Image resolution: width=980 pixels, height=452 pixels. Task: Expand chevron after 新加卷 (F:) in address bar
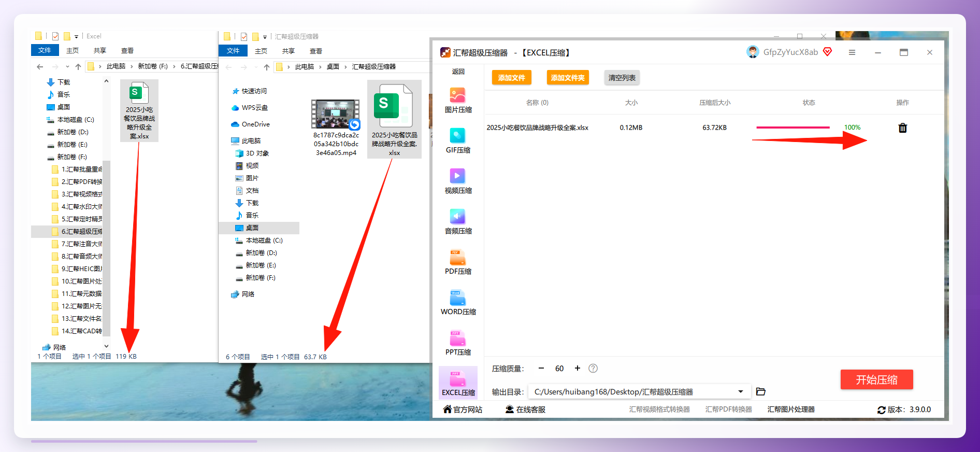click(175, 67)
